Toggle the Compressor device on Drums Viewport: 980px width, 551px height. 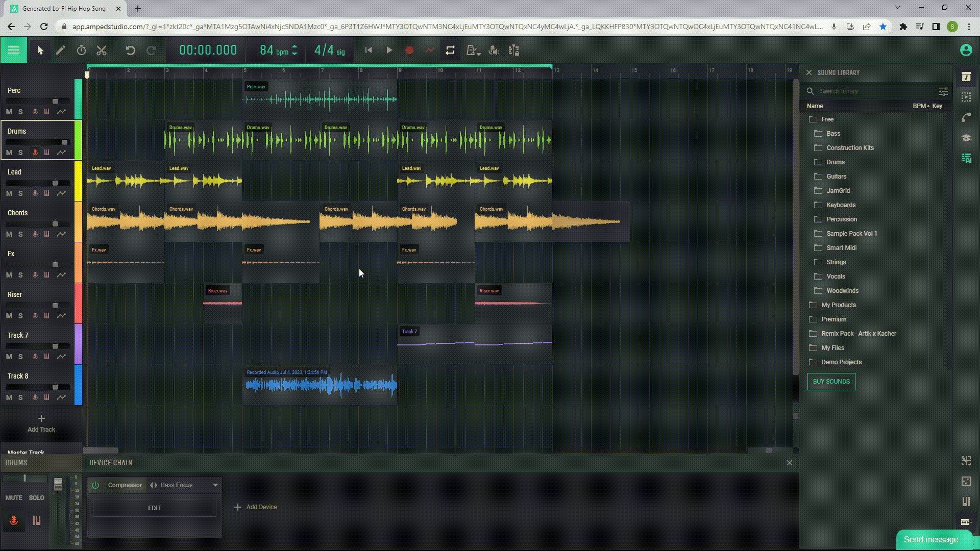coord(95,485)
